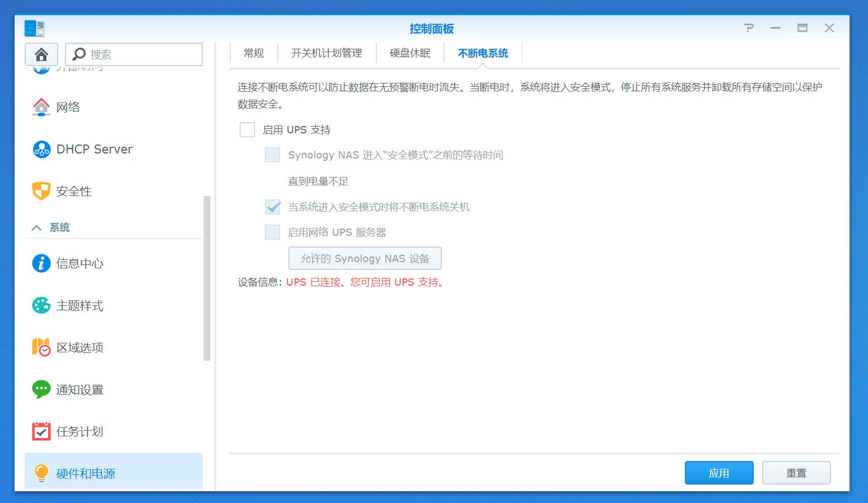Enable the 启用 UPS 支持 checkbox
This screenshot has width=868, height=503.
point(246,129)
